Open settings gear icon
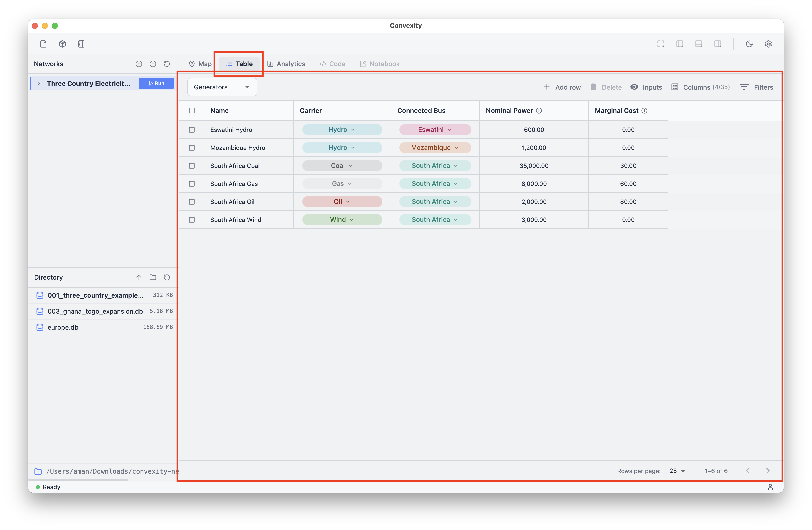The height and width of the screenshot is (530, 812). pyautogui.click(x=768, y=44)
